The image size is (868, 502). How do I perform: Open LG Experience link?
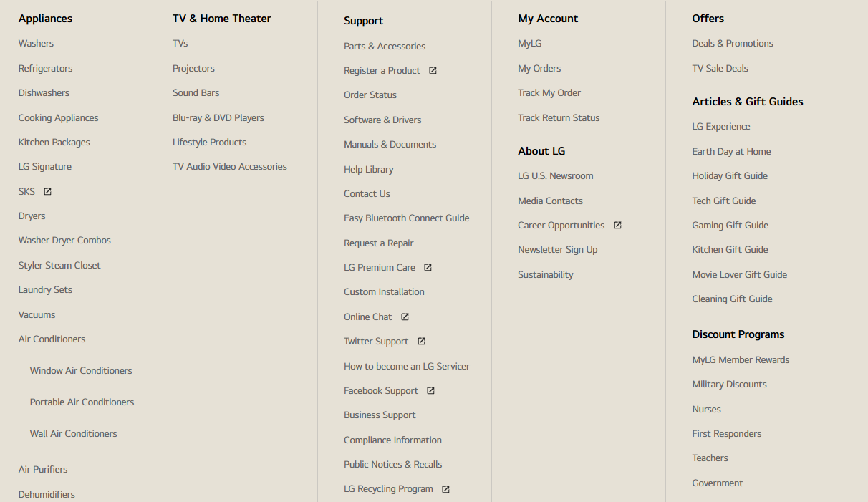point(721,127)
